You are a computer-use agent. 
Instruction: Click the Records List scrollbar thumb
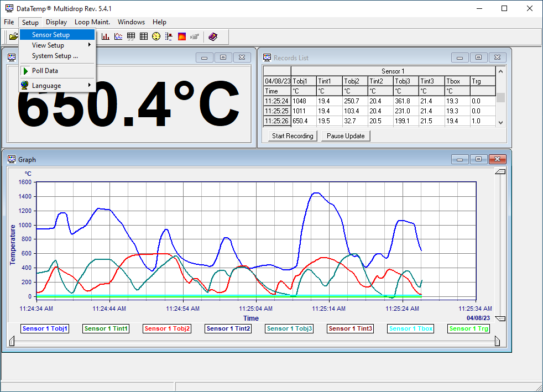[500, 97]
